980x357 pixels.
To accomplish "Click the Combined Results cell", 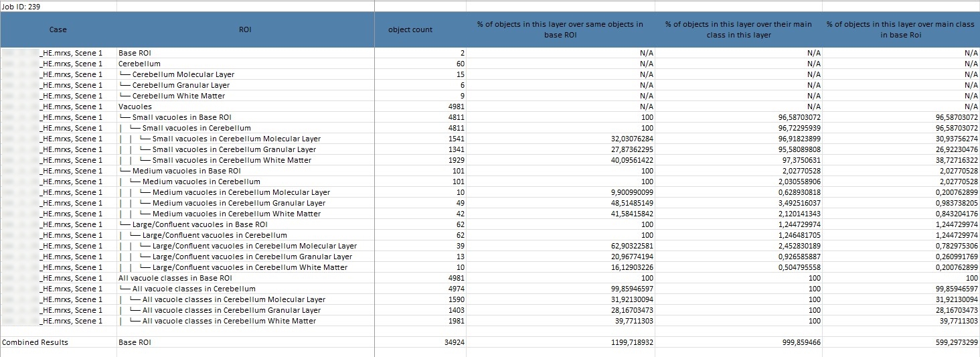I will (x=35, y=342).
